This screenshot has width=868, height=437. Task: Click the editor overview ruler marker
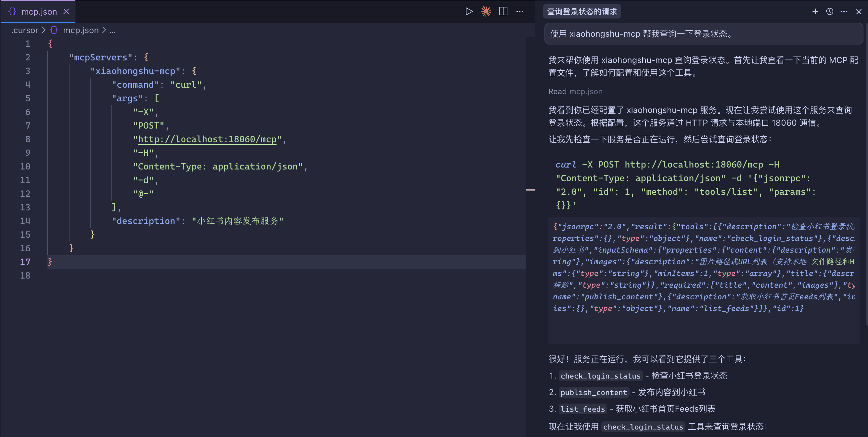[x=530, y=190]
